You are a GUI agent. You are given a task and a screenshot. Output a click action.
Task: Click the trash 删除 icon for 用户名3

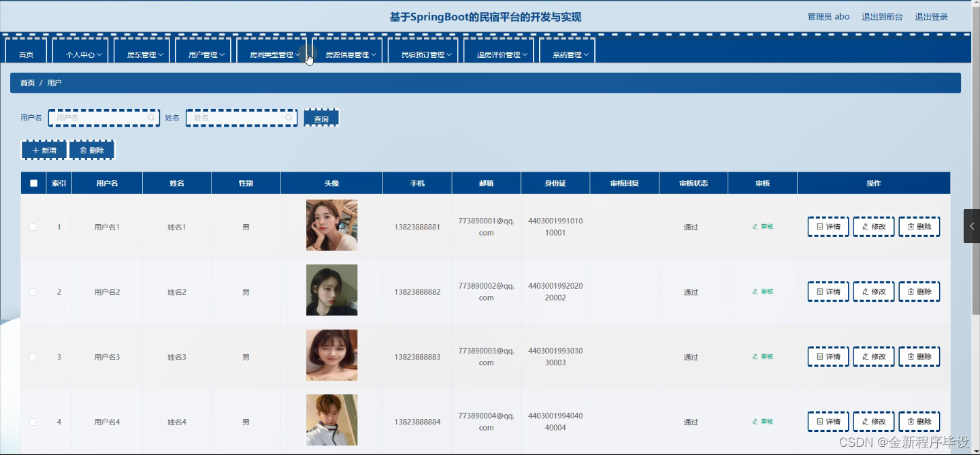point(912,356)
